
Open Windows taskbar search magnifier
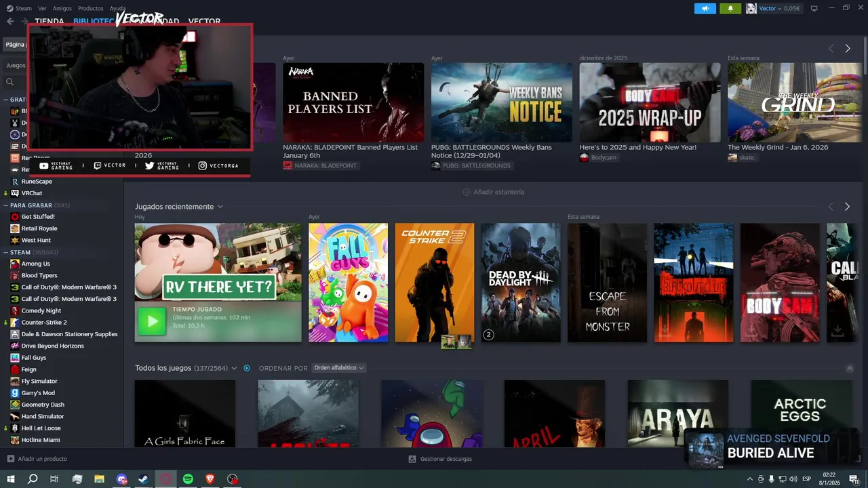[33, 479]
